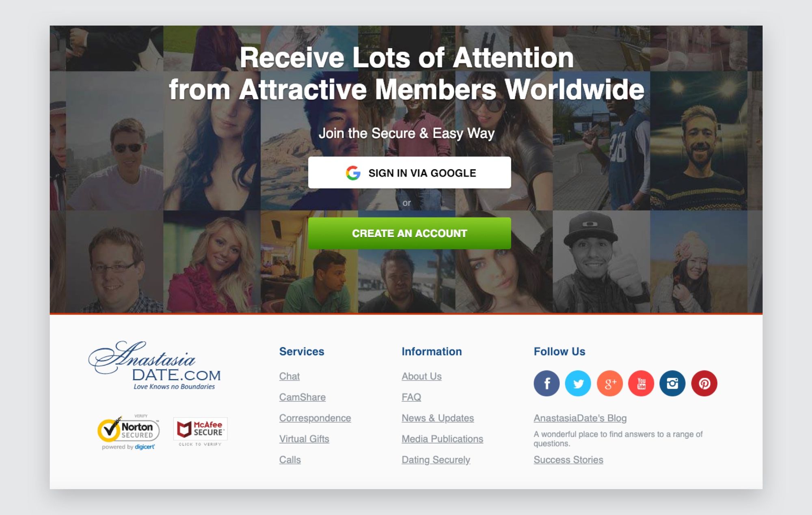The image size is (812, 515).
Task: Read Success Stories link
Action: (x=568, y=460)
